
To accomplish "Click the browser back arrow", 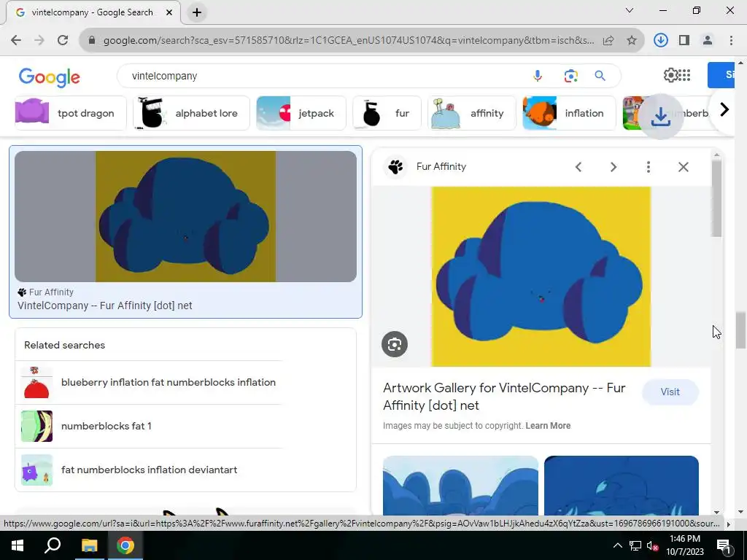I will click(x=16, y=41).
